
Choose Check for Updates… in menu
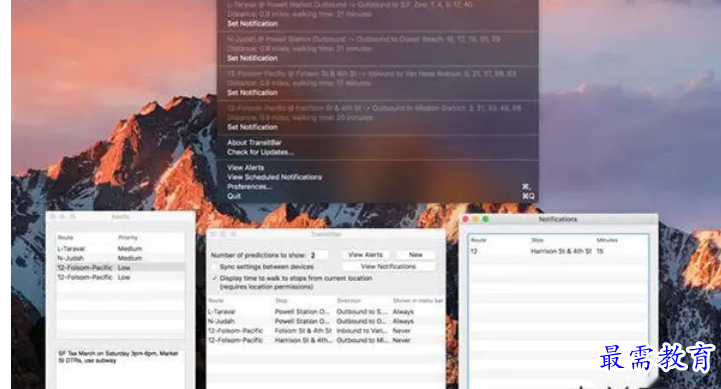pyautogui.click(x=260, y=152)
